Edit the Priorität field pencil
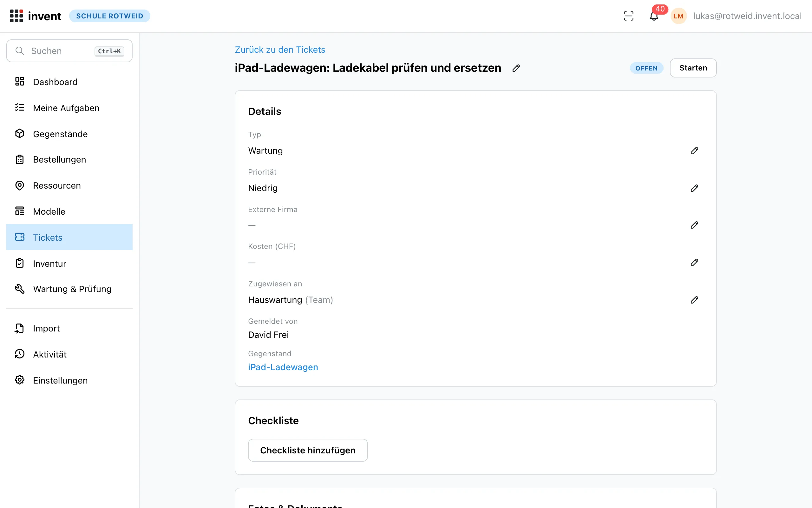812x508 pixels. click(x=694, y=188)
